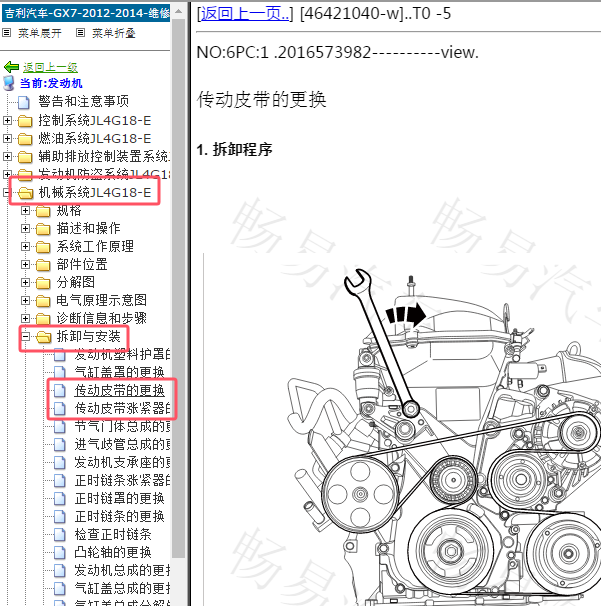601x606 pixels.
Task: Open the 进气歧管总成 page
Action: point(122,444)
